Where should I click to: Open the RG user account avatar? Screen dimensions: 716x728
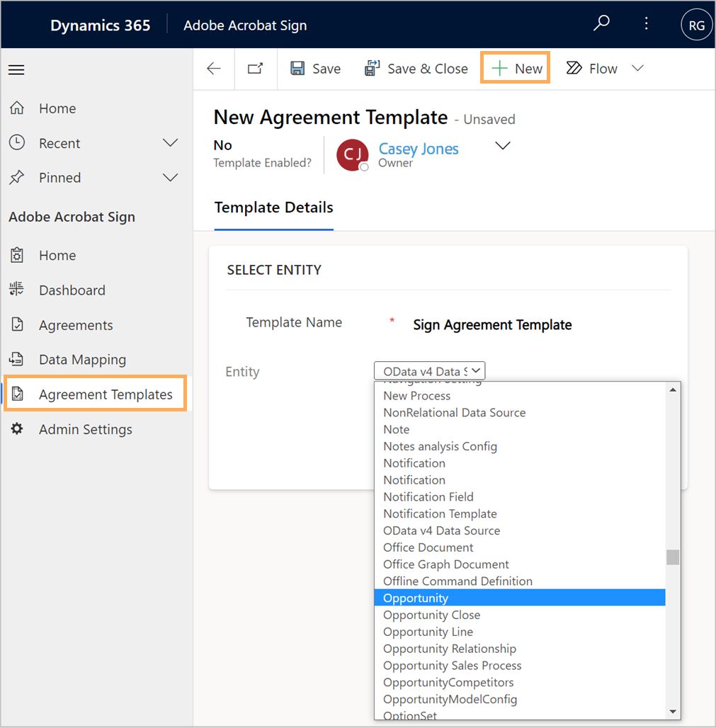(696, 25)
